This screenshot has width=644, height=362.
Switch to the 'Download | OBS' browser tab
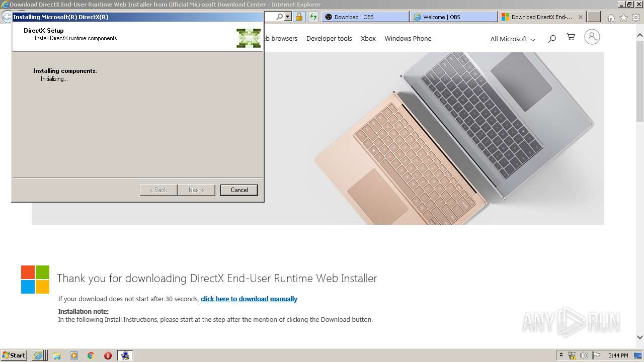365,17
